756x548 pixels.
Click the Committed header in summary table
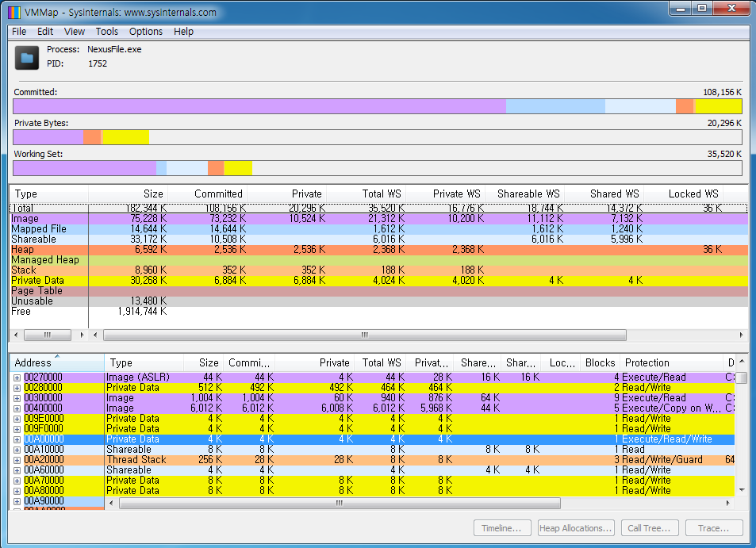pos(207,194)
